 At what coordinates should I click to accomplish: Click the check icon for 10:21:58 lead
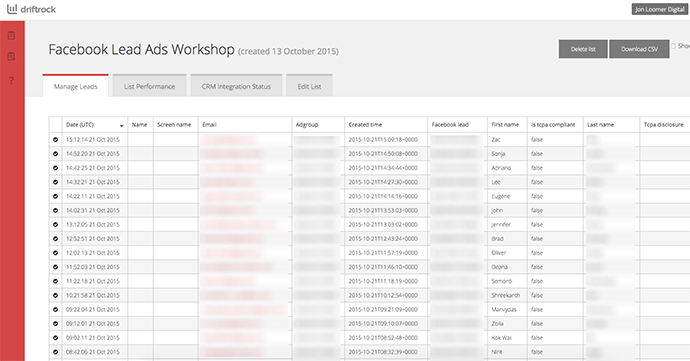[55, 295]
